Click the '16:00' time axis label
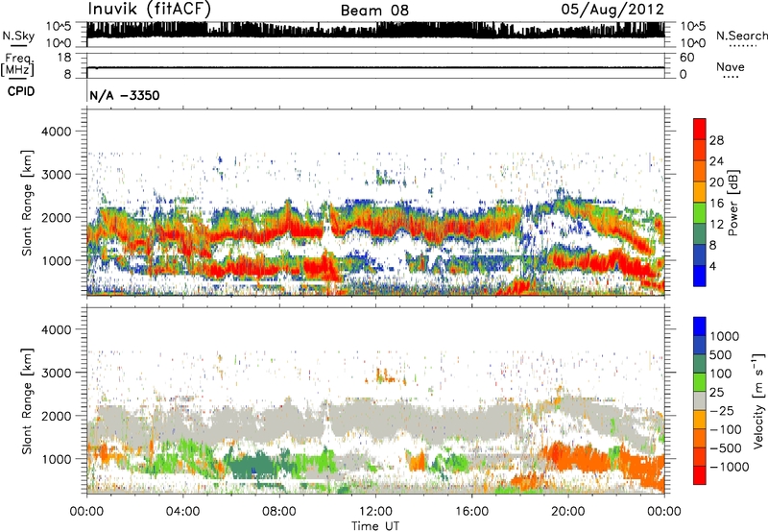This screenshot has height=532, width=768. [x=471, y=512]
